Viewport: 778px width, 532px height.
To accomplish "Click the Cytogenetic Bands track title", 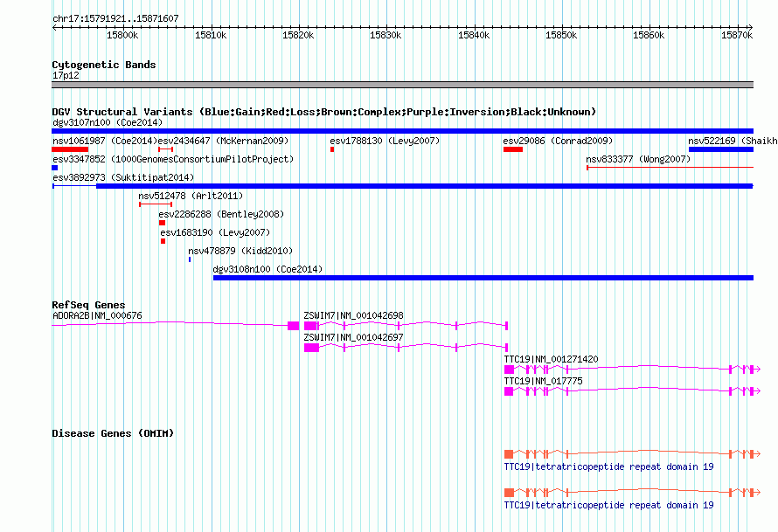I will pyautogui.click(x=104, y=65).
